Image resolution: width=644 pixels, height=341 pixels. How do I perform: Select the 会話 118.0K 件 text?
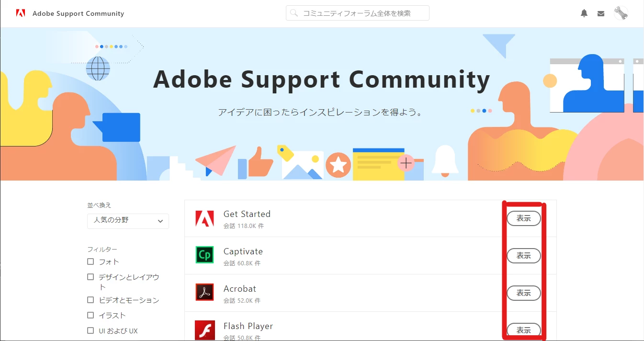(244, 226)
